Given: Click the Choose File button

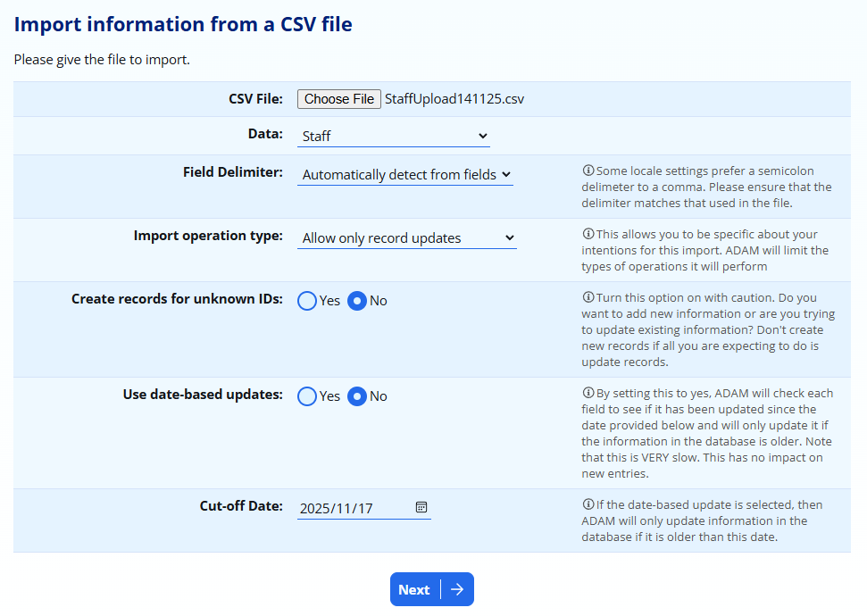Looking at the screenshot, I should click(338, 99).
